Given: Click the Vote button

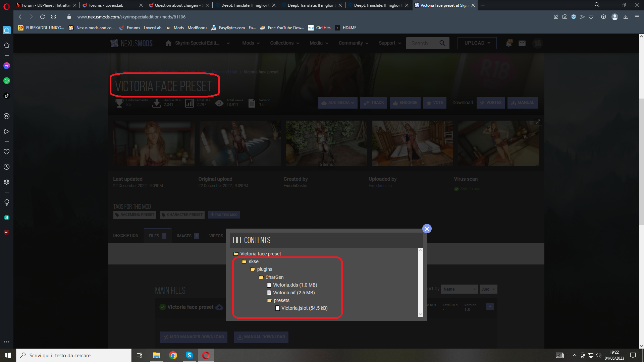Looking at the screenshot, I should tap(435, 103).
